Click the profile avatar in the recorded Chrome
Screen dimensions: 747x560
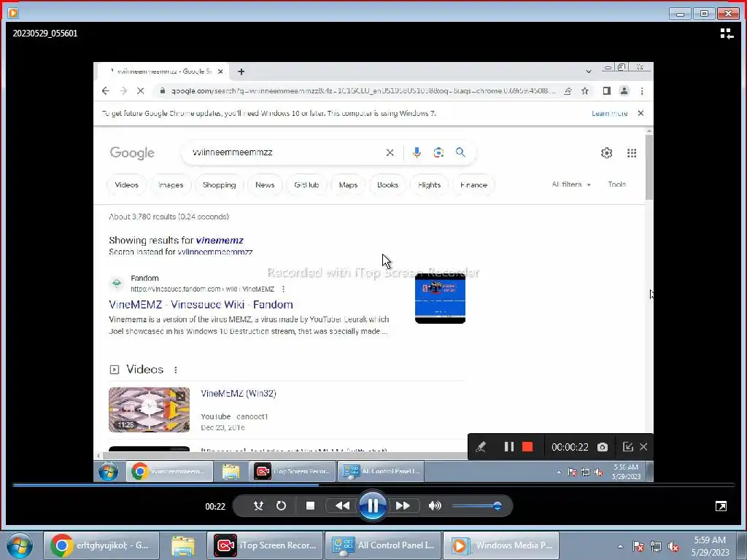[x=624, y=90]
